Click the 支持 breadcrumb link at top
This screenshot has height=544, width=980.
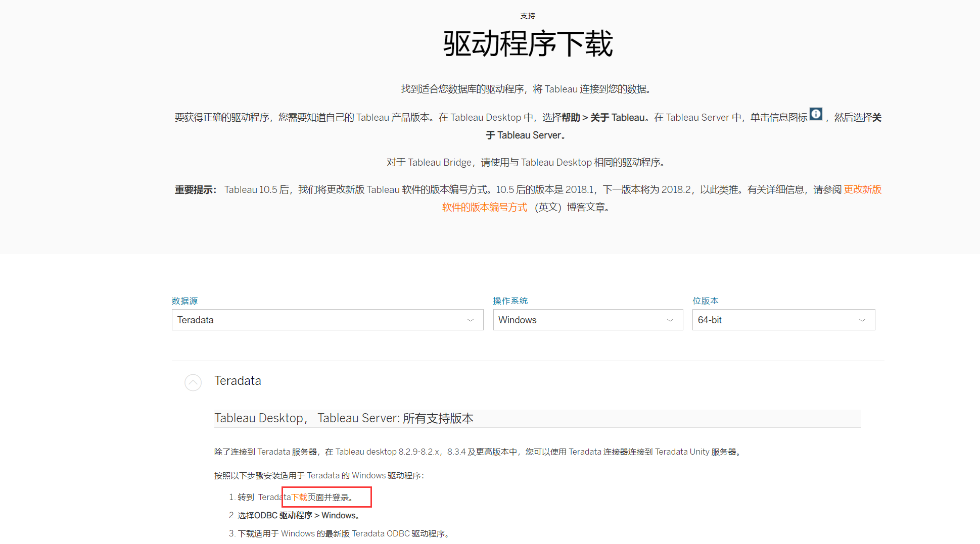[528, 16]
